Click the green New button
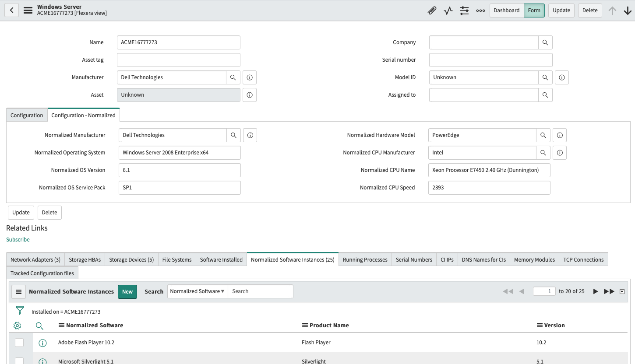This screenshot has width=635, height=364. point(127,292)
